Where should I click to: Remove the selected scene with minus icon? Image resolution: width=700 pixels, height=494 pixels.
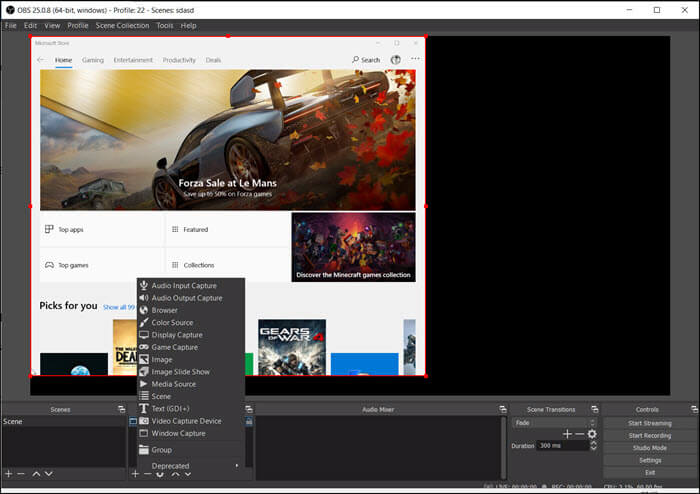pyautogui.click(x=21, y=473)
